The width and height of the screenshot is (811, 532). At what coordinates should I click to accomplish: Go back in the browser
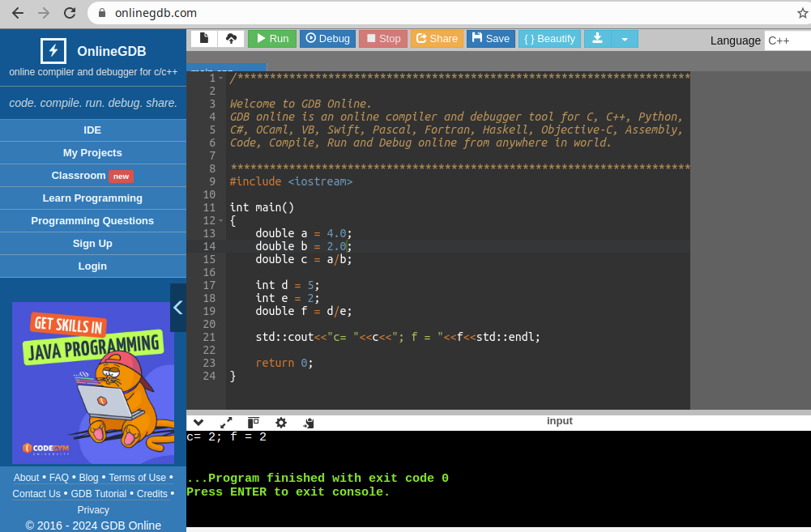pyautogui.click(x=18, y=13)
